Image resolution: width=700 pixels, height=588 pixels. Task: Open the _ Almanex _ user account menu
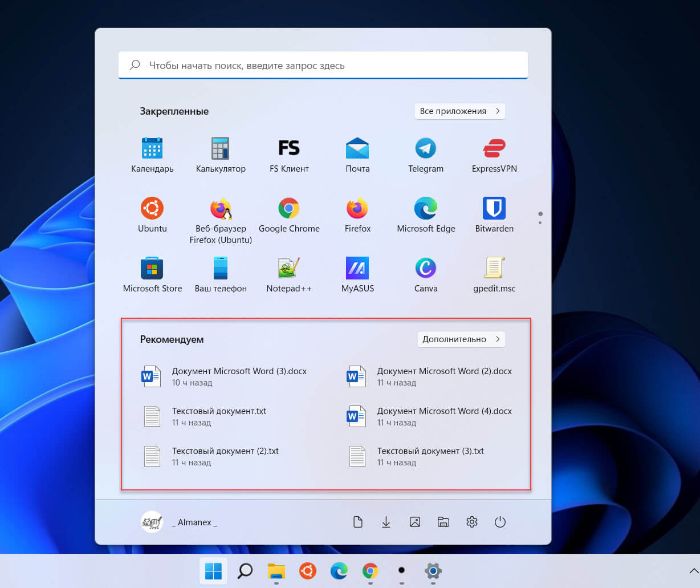coord(180,522)
